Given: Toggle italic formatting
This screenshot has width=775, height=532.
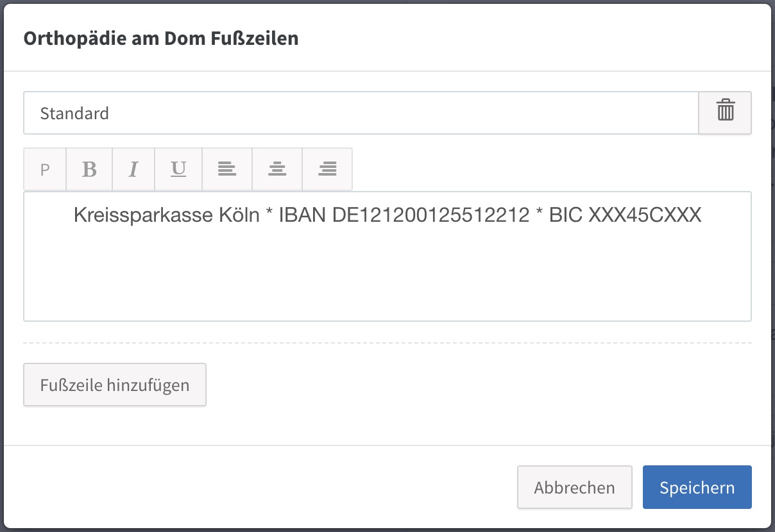Looking at the screenshot, I should click(x=133, y=169).
